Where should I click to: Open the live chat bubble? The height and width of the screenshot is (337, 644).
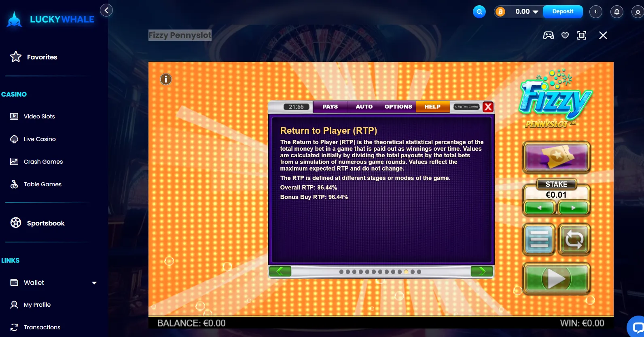[637, 326]
